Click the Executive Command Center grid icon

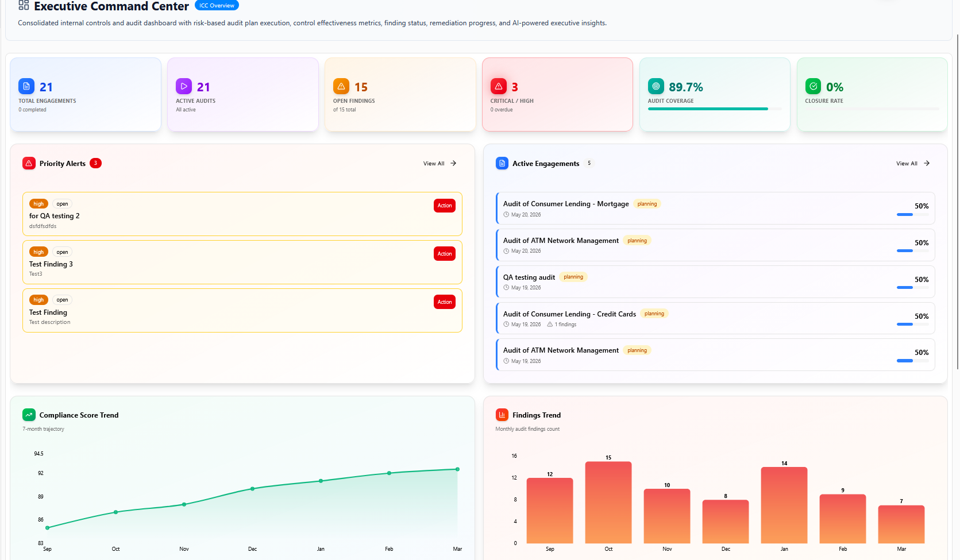click(x=24, y=6)
